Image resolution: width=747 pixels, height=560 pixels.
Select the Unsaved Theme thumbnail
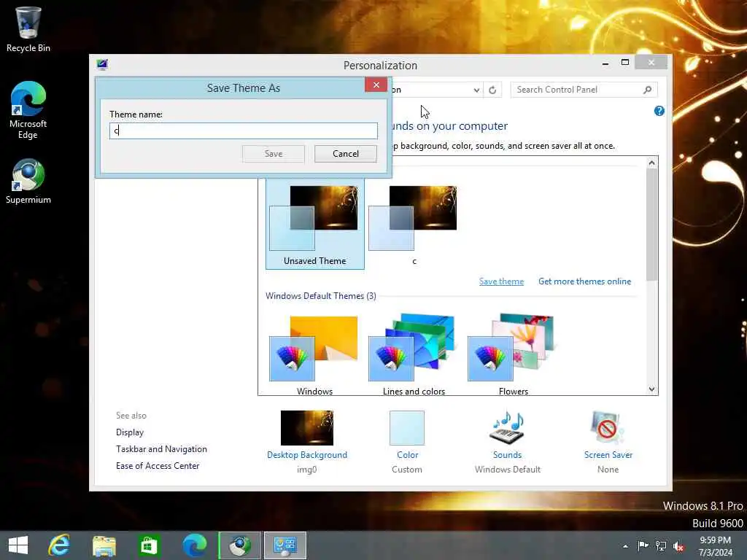tap(315, 224)
